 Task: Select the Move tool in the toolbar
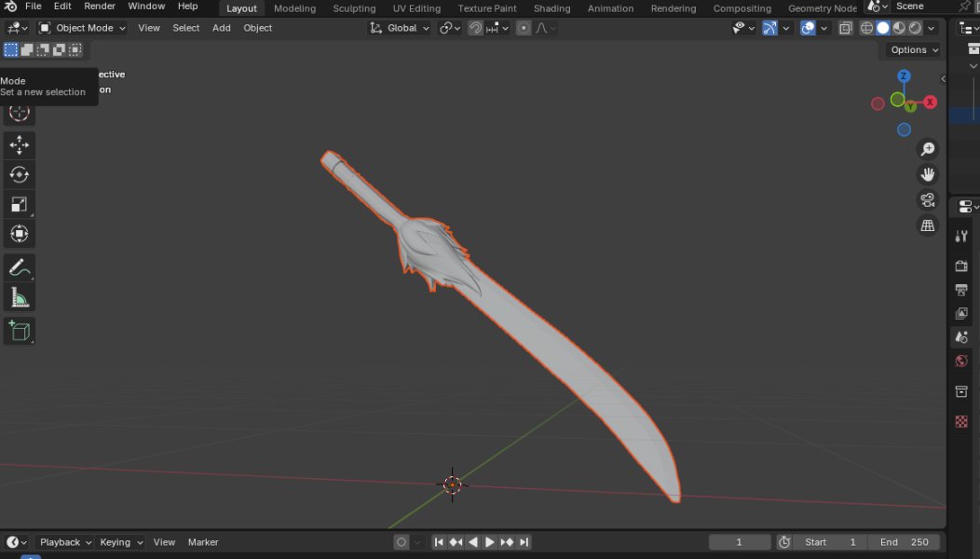coord(19,144)
